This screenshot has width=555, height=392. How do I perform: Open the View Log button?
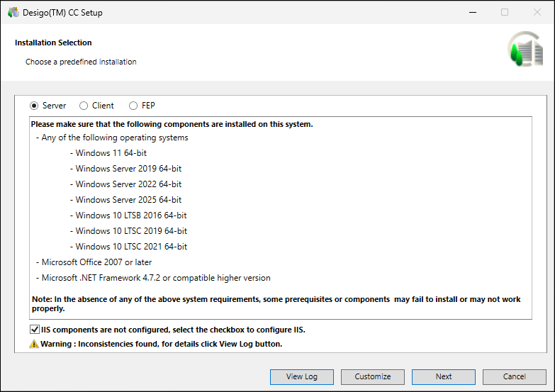301,376
